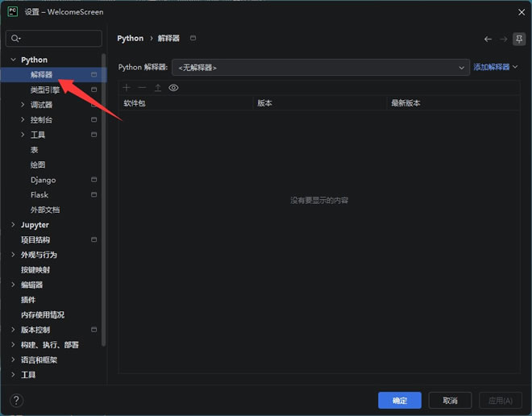Image resolution: width=532 pixels, height=416 pixels.
Task: Expand the 调试器 tree node
Action: [x=23, y=105]
